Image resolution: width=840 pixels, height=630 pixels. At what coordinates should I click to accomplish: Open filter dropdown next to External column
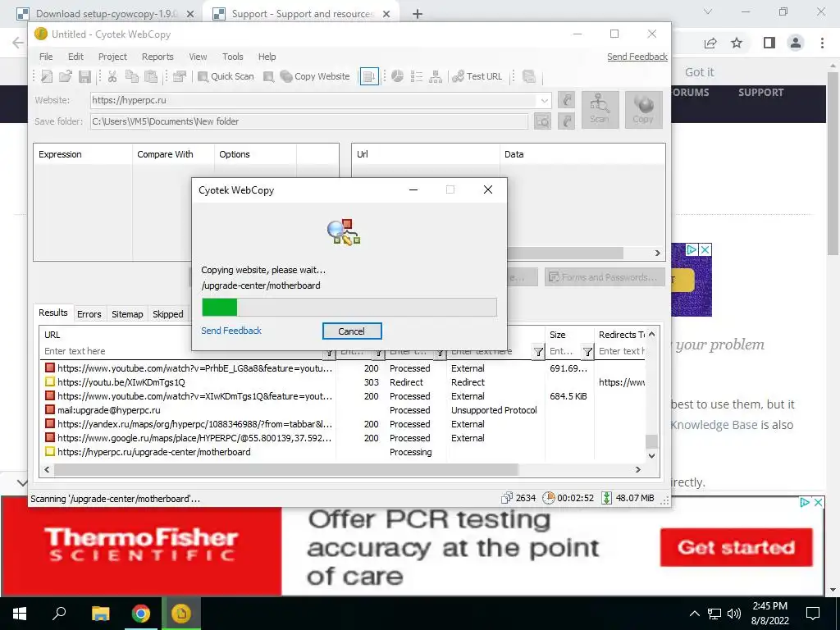pos(538,351)
